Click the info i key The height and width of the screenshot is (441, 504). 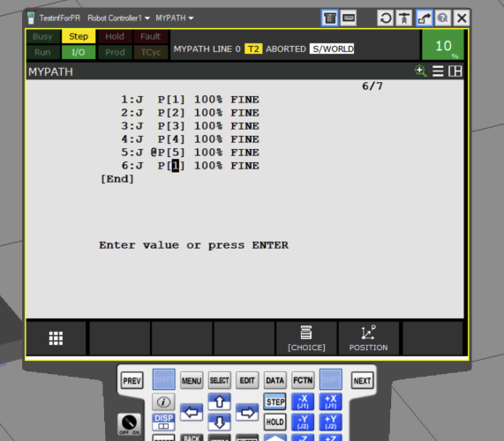coord(163,401)
